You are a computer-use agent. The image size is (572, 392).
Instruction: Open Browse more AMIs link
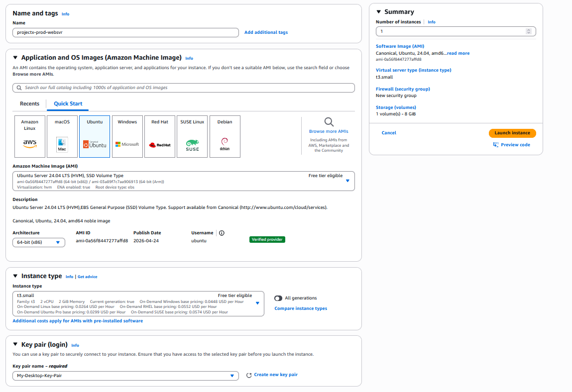329,132
